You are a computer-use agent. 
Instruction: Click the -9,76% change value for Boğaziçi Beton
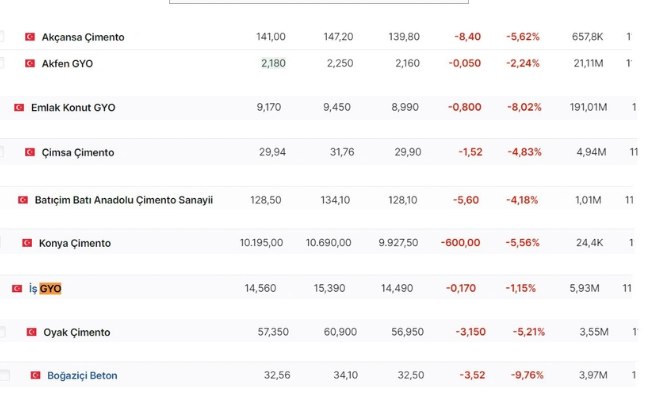526,376
